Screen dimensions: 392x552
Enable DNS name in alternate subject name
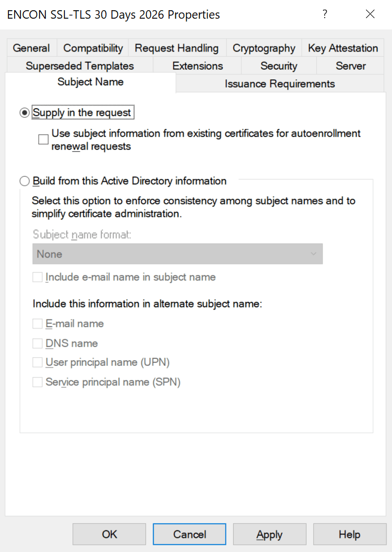37,343
